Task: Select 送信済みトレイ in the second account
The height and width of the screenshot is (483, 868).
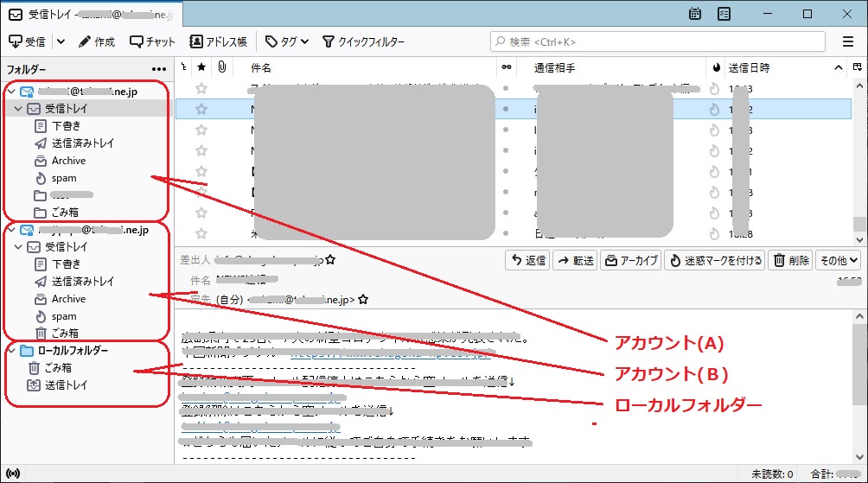Action: (x=82, y=282)
